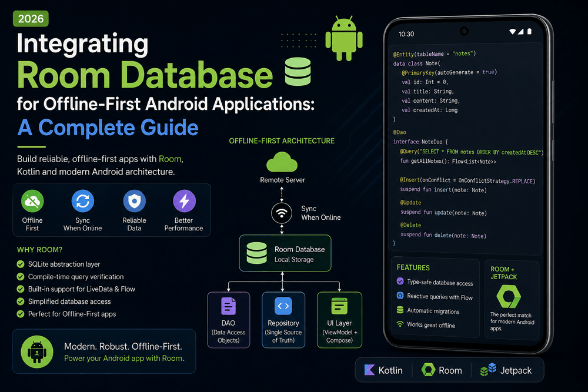588x392 pixels.
Task: Click the Wi-Fi sync circle icon
Action: coord(282,213)
